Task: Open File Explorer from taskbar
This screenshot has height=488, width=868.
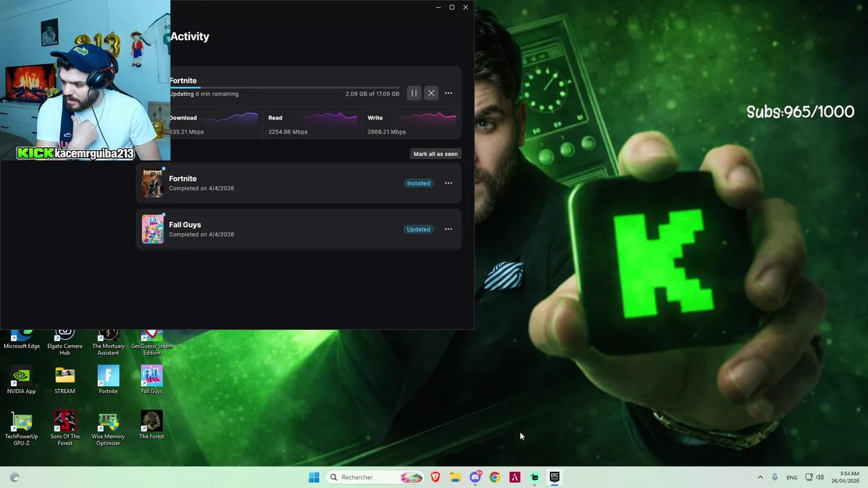Action: pos(455,477)
